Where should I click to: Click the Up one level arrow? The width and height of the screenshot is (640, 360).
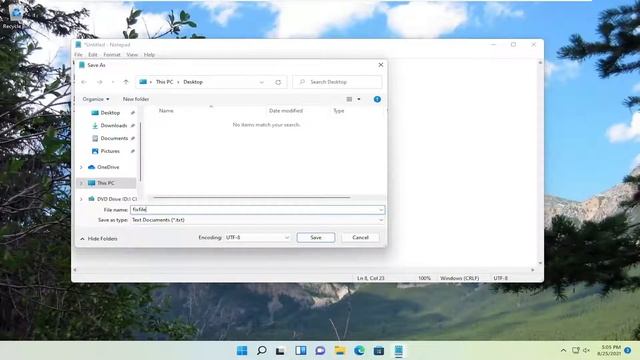(x=126, y=82)
